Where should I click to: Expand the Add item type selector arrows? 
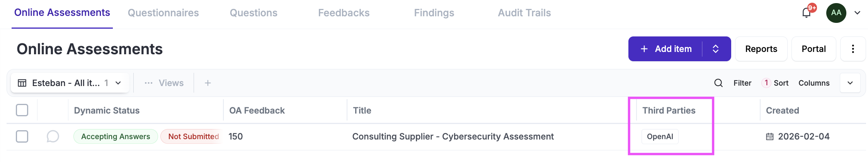tap(716, 49)
